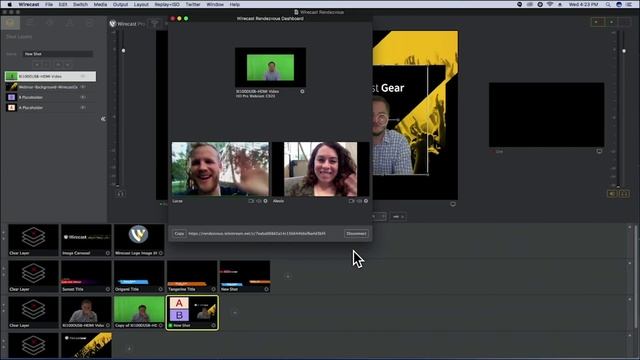This screenshot has height=360, width=640.
Task: Select the B Placeholder layer row
Action: [51, 97]
